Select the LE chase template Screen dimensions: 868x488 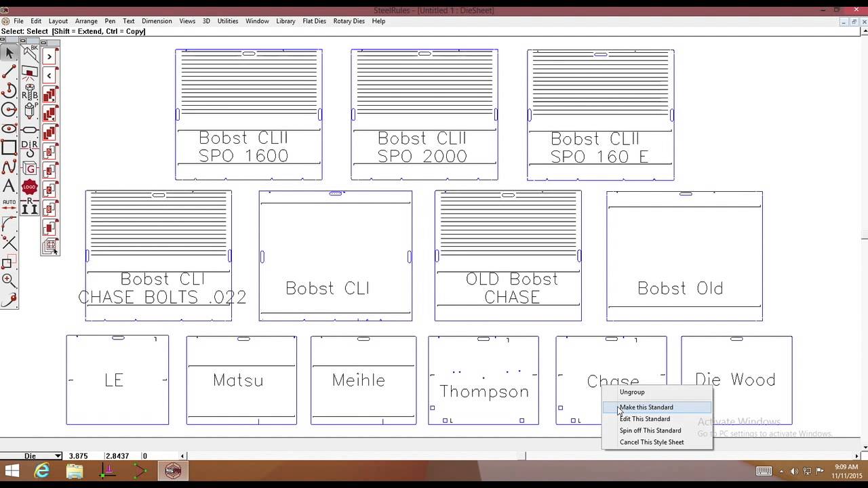(x=117, y=380)
